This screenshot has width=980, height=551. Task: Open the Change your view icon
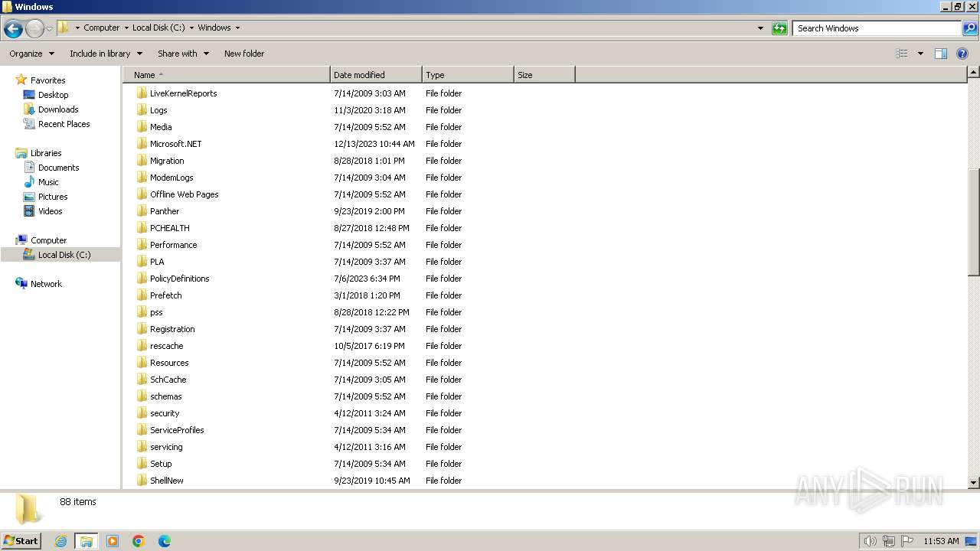(x=902, y=54)
